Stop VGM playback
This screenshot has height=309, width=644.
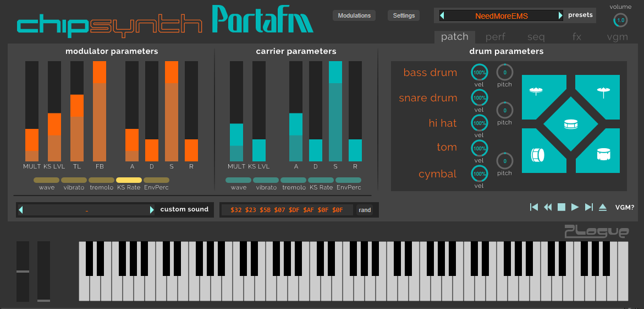[561, 207]
